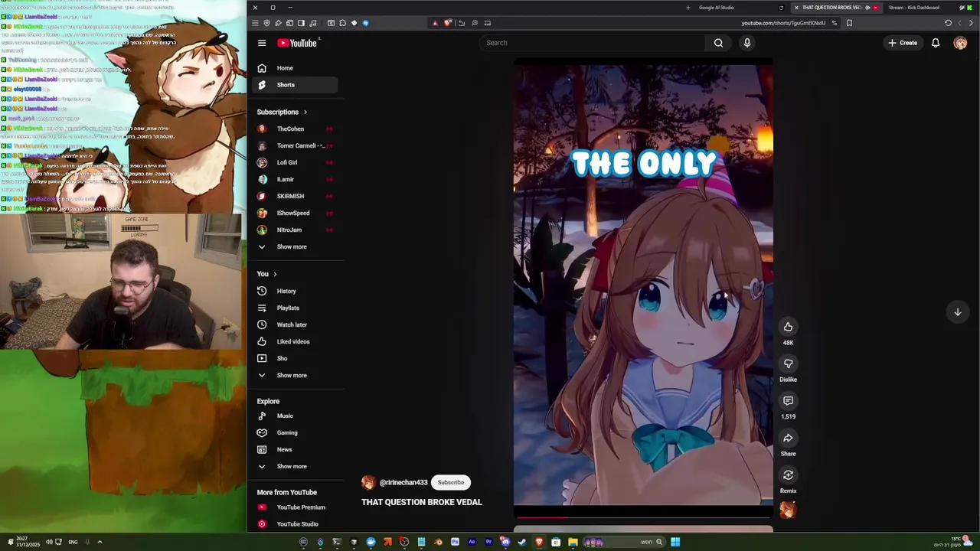Click the Remix icon
Screen dimensions: 980x551
[x=788, y=475]
